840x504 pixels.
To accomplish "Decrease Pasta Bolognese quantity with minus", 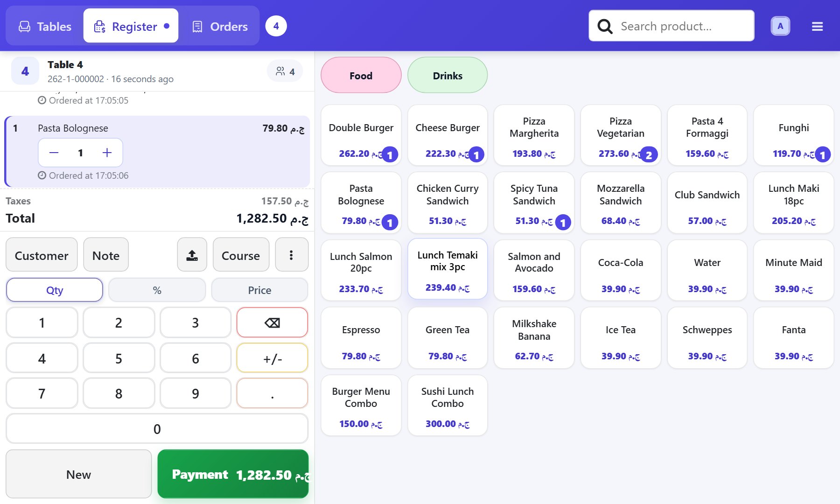I will [54, 153].
